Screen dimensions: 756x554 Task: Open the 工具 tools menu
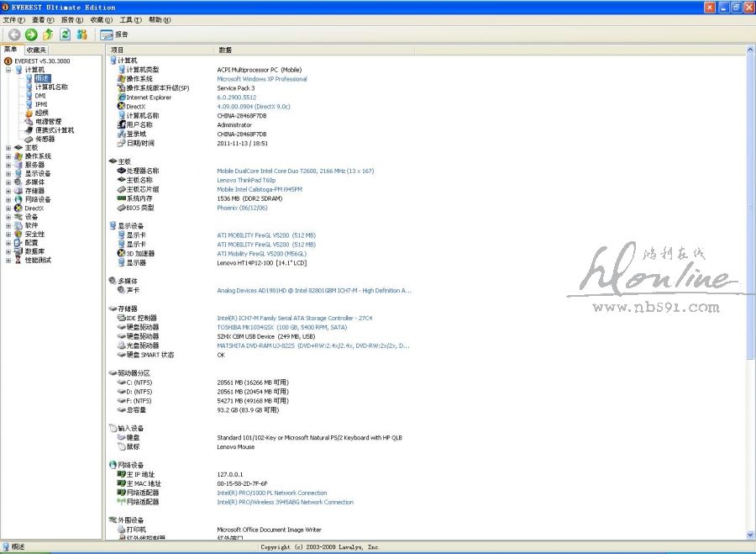[x=129, y=19]
